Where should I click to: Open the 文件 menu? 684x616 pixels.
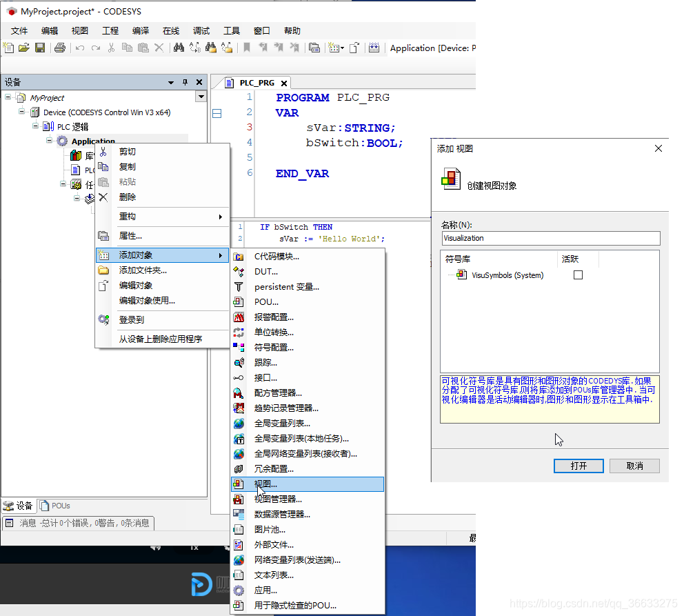click(x=19, y=30)
